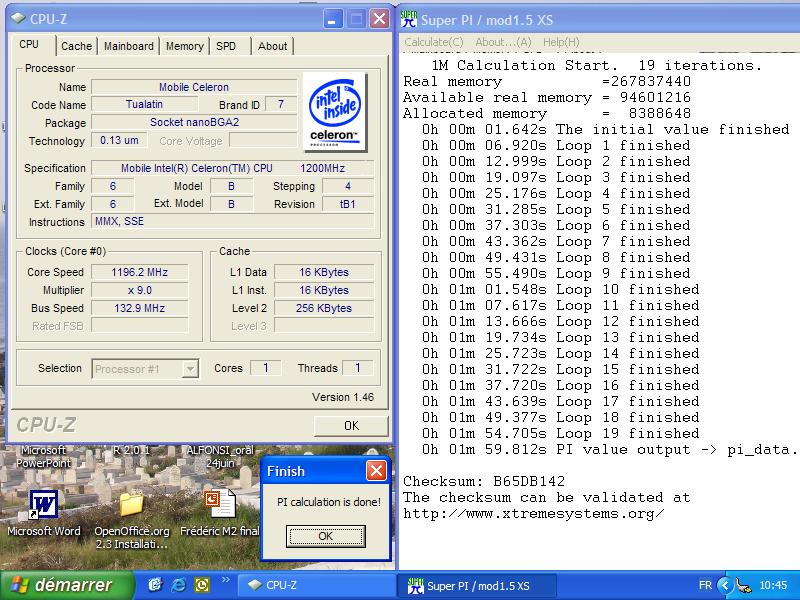The height and width of the screenshot is (600, 800).
Task: Click the Super PI / mod1.5 XS title bar
Action: 598,20
